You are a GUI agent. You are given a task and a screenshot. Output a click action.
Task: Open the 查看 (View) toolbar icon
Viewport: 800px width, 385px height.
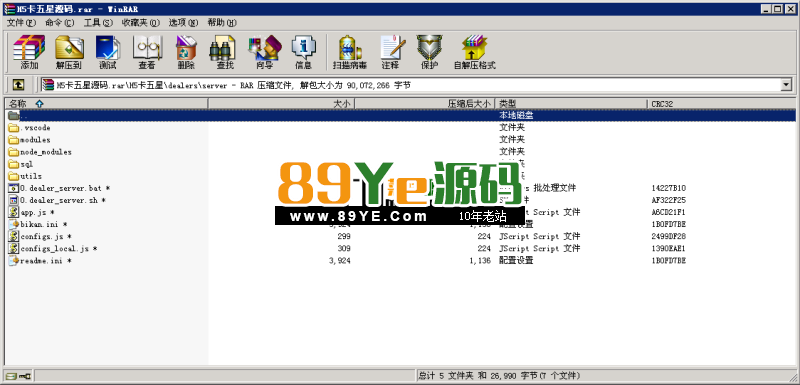[x=147, y=52]
